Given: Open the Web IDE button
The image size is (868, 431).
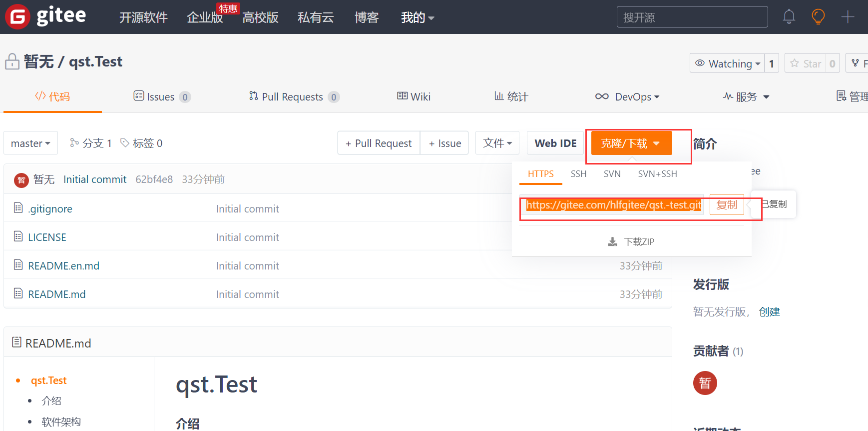Looking at the screenshot, I should click(x=555, y=143).
